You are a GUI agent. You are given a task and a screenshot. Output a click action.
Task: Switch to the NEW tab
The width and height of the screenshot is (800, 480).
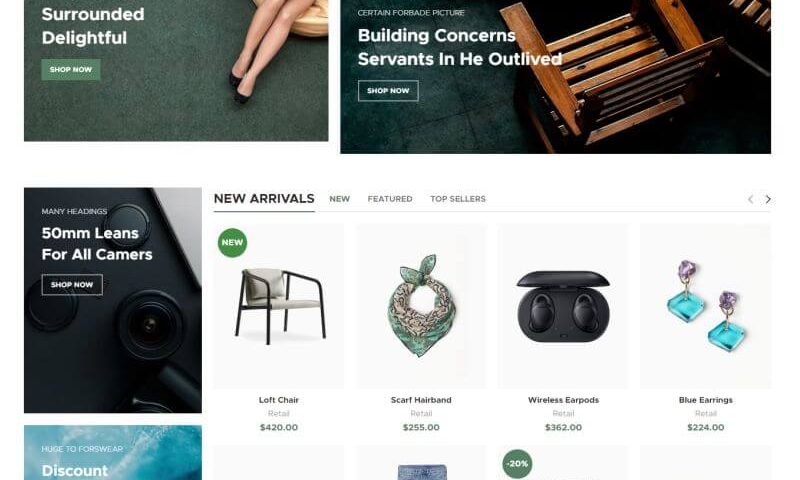click(x=340, y=199)
